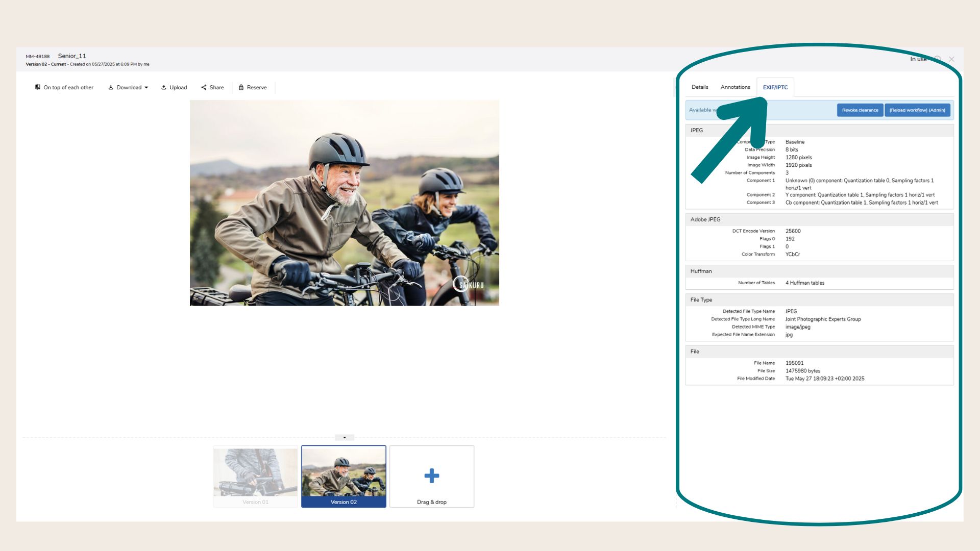Click the On top of each other compare icon

click(x=38, y=87)
